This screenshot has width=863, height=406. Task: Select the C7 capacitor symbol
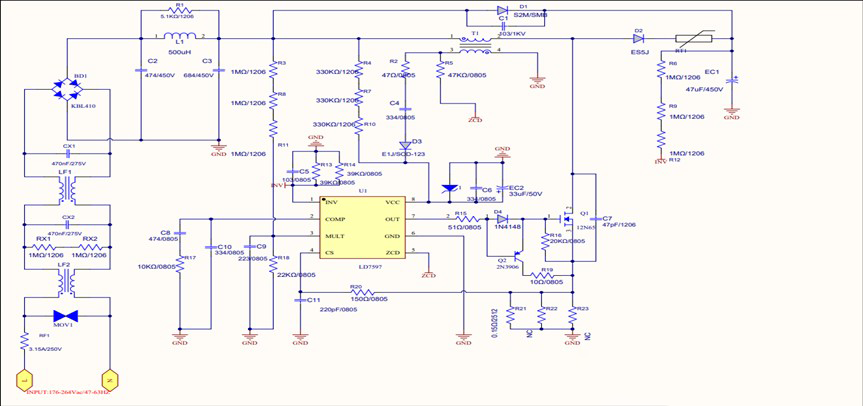pyautogui.click(x=596, y=219)
